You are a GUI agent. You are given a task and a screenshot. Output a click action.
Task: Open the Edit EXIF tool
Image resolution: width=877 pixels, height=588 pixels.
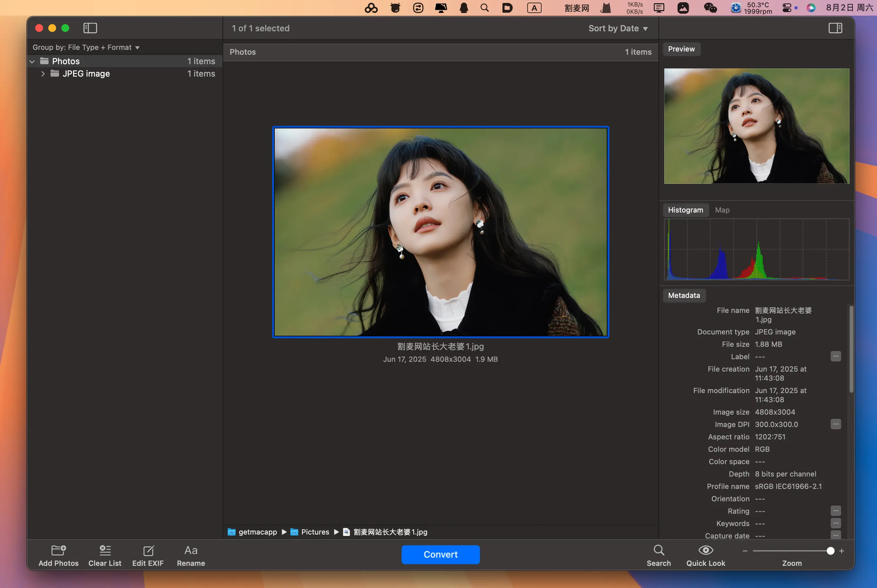148,550
